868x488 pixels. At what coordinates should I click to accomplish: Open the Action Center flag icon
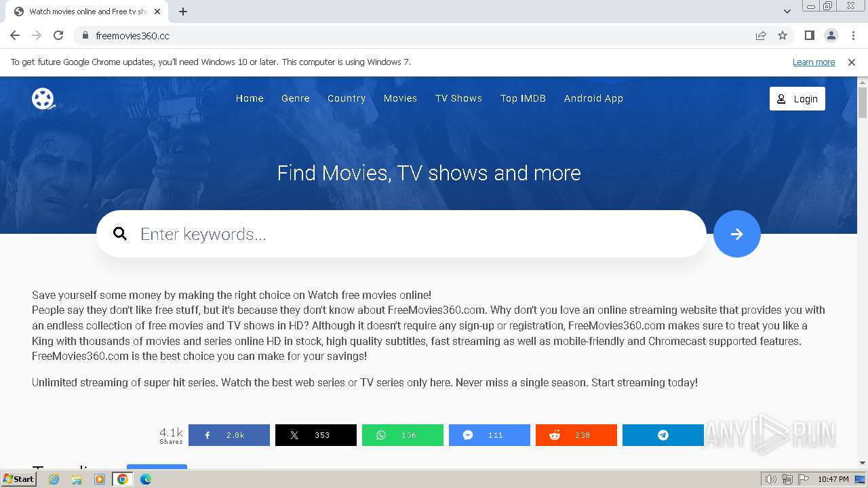tap(803, 479)
